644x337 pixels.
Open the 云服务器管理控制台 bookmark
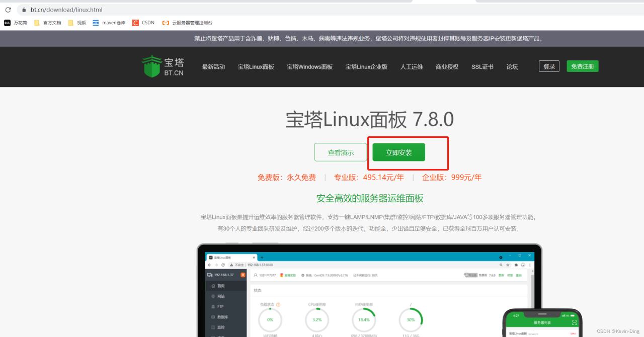click(x=187, y=23)
